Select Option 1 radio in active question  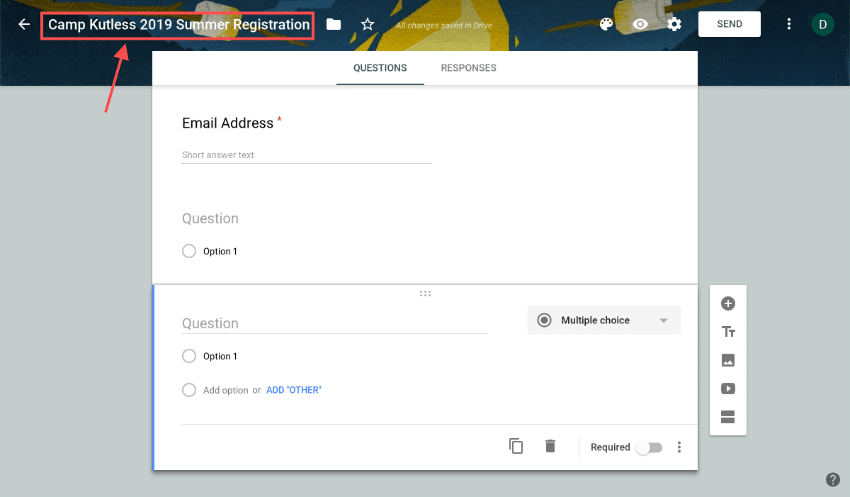[189, 356]
